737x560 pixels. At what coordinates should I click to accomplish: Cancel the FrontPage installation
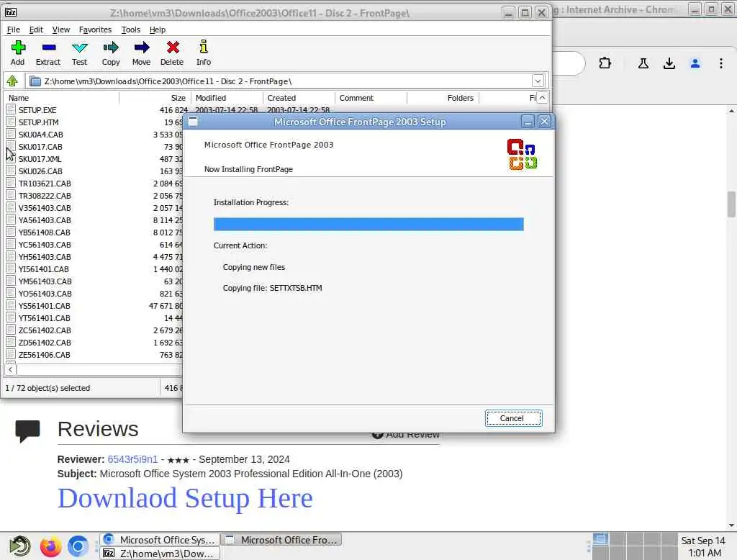click(513, 418)
